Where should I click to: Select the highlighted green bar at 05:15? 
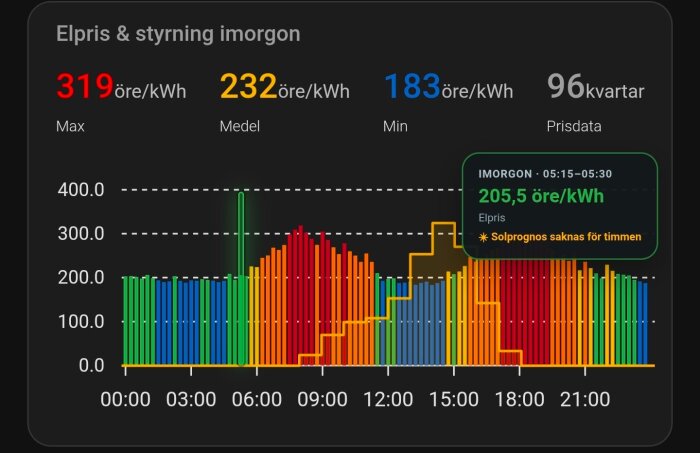point(241,279)
